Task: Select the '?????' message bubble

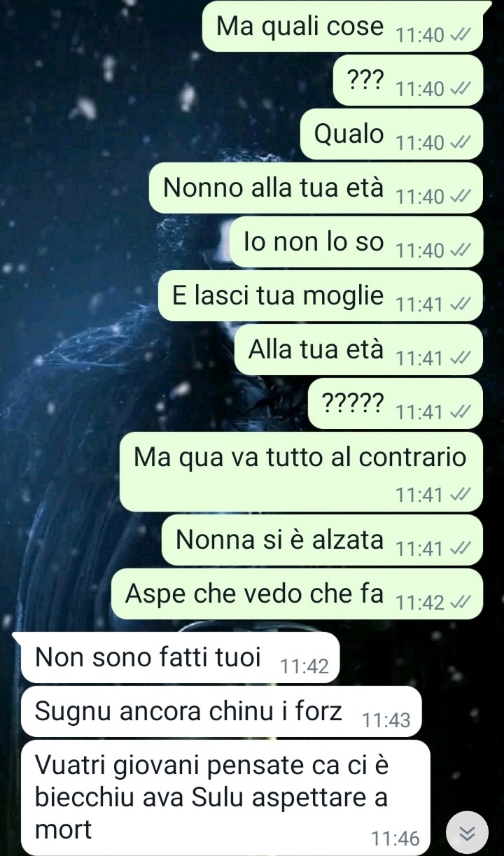Action: coord(395,403)
